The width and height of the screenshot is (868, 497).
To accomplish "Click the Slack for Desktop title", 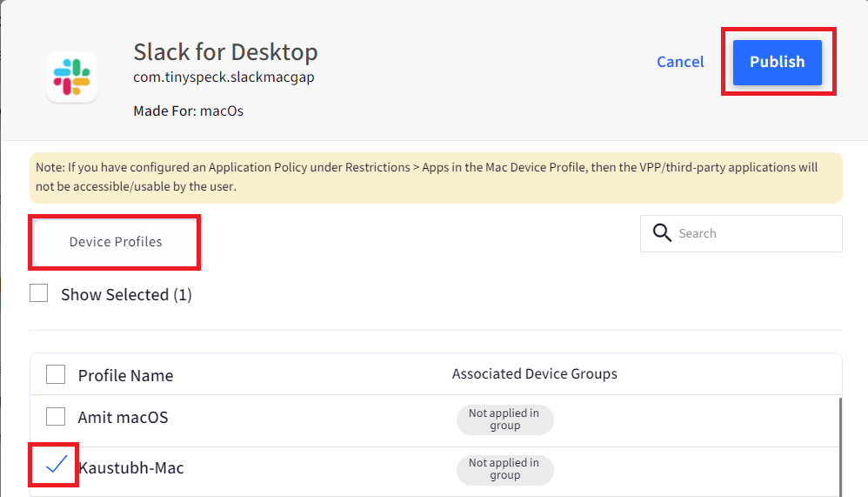I will point(225,52).
